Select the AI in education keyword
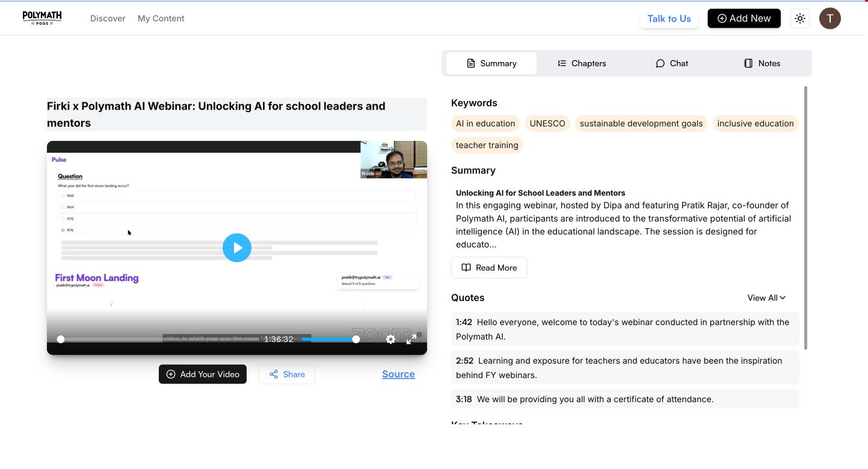This screenshot has width=868, height=469. (x=485, y=123)
